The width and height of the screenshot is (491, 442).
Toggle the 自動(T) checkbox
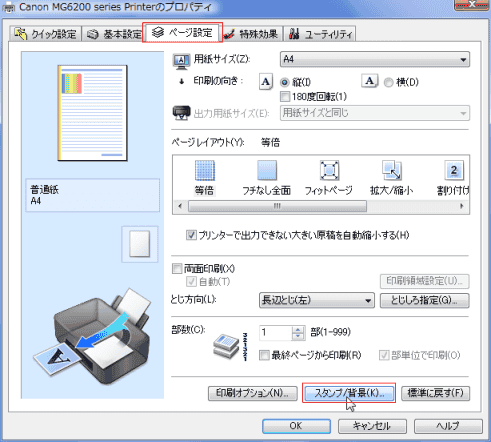click(191, 282)
